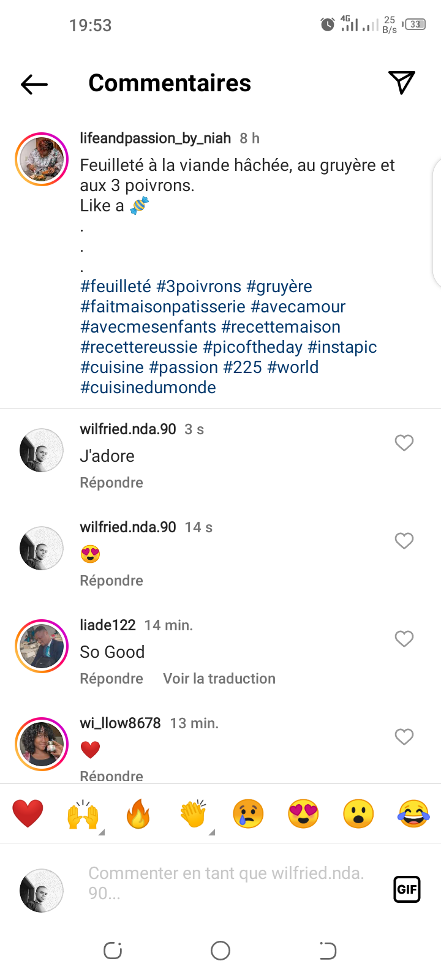Insert the laughing tears quick emoji

(413, 814)
